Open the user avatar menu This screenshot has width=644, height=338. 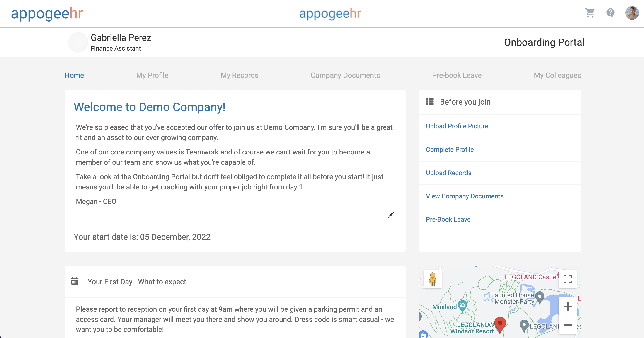[x=632, y=13]
